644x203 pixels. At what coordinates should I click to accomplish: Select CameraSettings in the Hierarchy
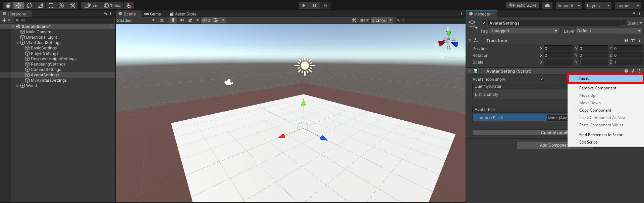tap(46, 70)
